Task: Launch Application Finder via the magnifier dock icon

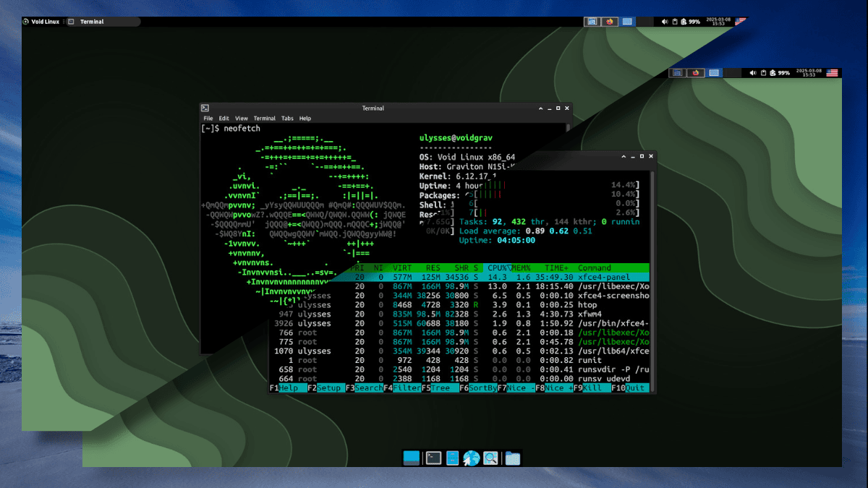Action: pos(490,458)
